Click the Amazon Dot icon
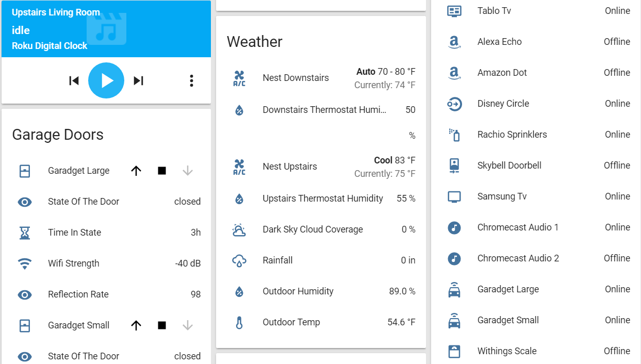 (x=454, y=73)
